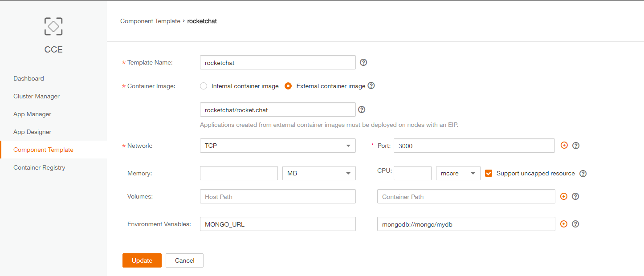Screen dimensions: 644x276
Task: Click the Update button
Action: click(x=142, y=260)
